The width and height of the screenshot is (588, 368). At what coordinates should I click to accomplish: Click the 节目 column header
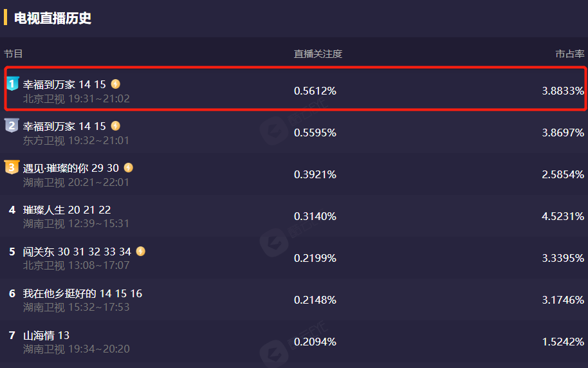click(14, 54)
